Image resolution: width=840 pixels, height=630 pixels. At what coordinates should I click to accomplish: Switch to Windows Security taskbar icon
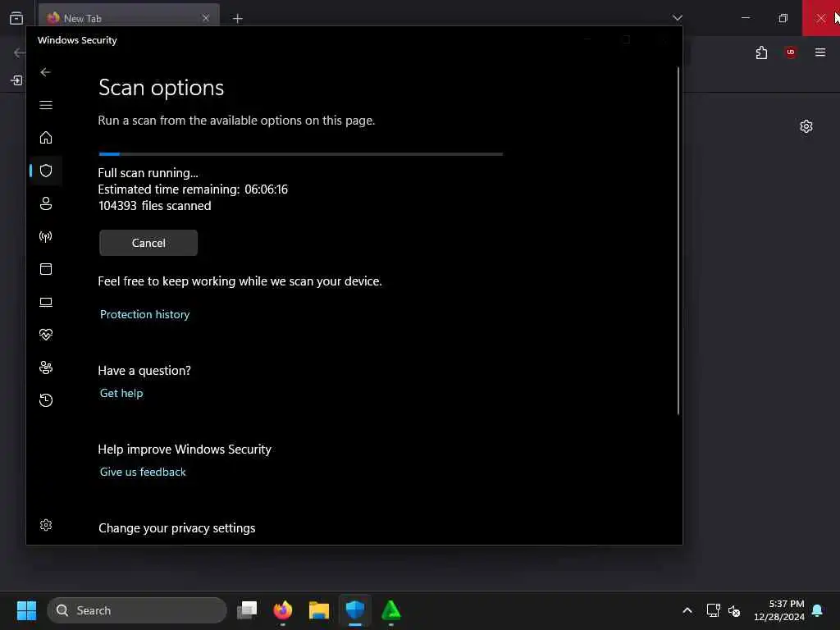(354, 610)
